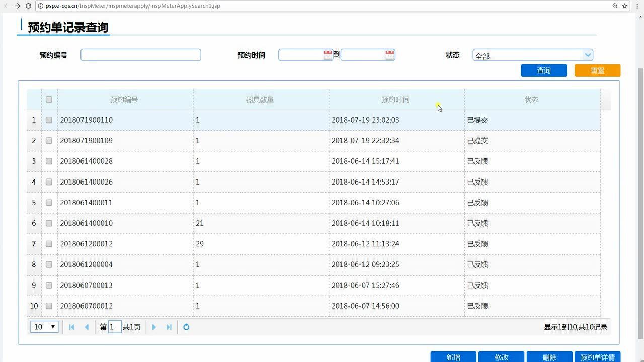The width and height of the screenshot is (644, 362).
Task: Open the start date calendar picker
Action: [328, 55]
